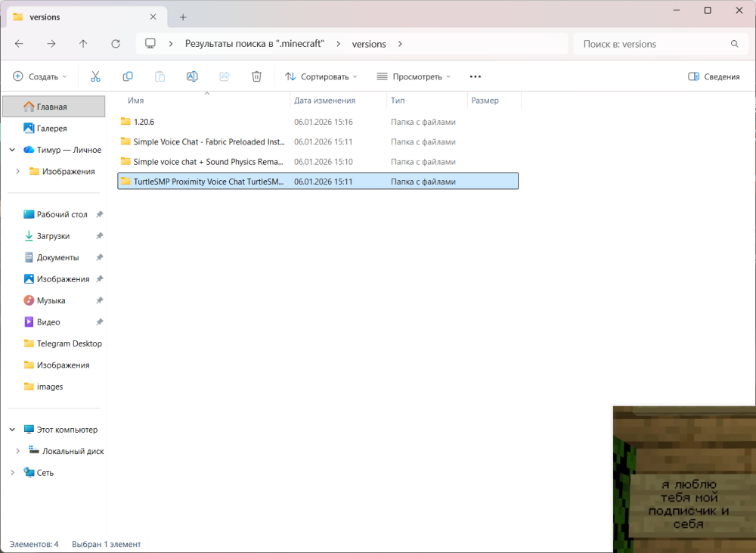Click the Результаты поиска в ".minecraft" breadcrumb
Viewport: 756px width, 553px height.
click(255, 44)
